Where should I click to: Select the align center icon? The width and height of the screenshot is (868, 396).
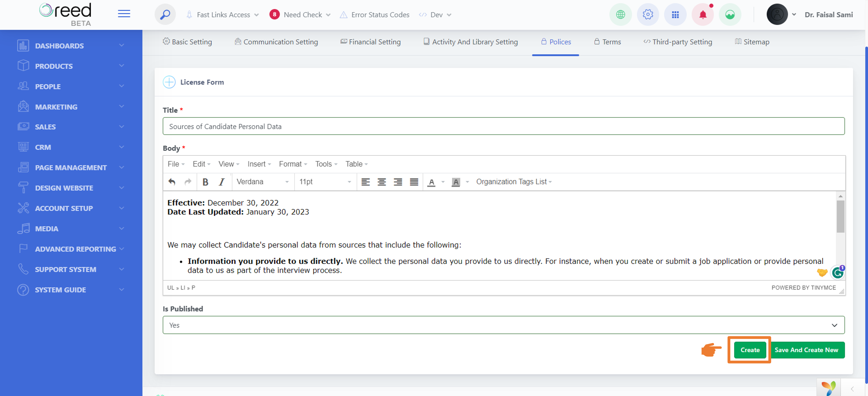pyautogui.click(x=382, y=182)
